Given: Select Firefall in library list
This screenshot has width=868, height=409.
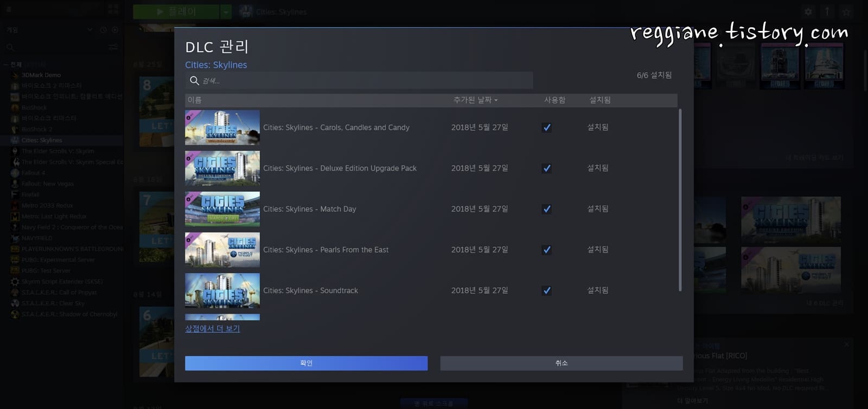Looking at the screenshot, I should coord(30,194).
